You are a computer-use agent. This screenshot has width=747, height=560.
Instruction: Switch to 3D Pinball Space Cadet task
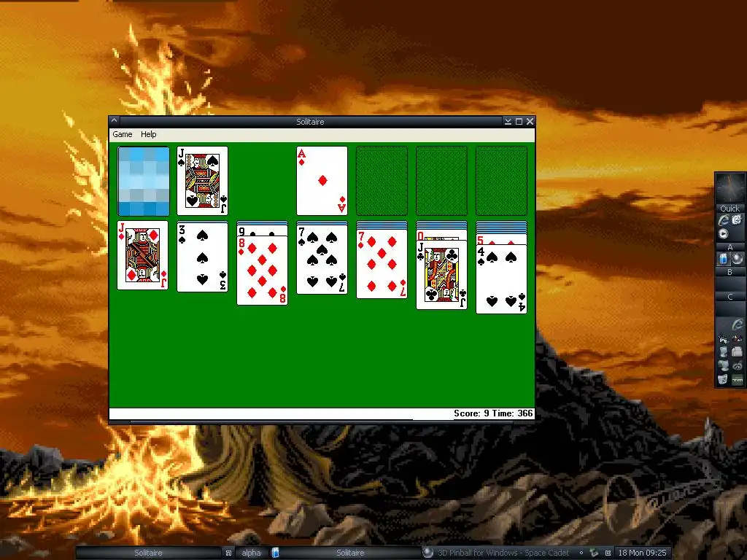tap(498, 553)
